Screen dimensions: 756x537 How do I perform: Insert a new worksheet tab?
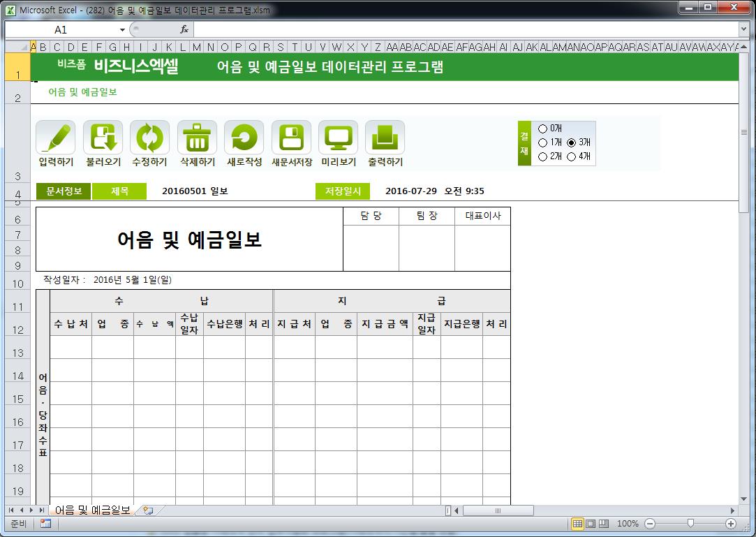[x=147, y=510]
